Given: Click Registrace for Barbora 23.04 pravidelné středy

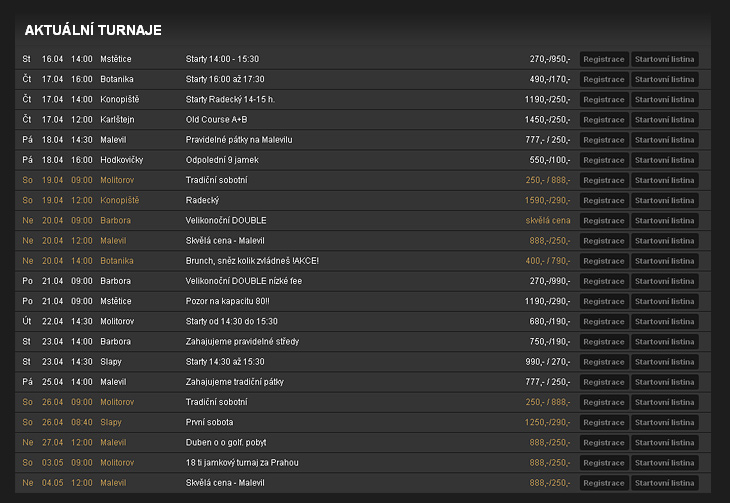Looking at the screenshot, I should 604,342.
